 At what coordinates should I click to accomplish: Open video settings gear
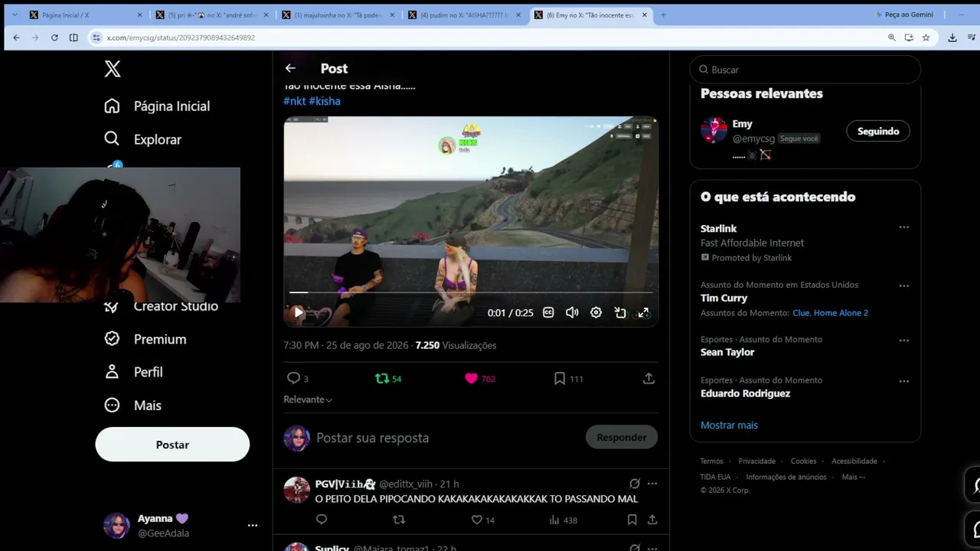click(596, 312)
